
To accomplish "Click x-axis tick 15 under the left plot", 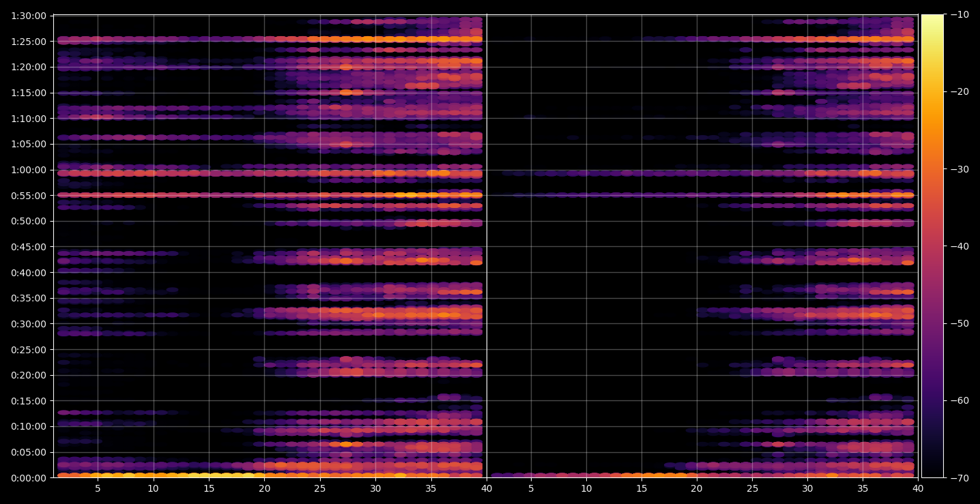I will 209,488.
